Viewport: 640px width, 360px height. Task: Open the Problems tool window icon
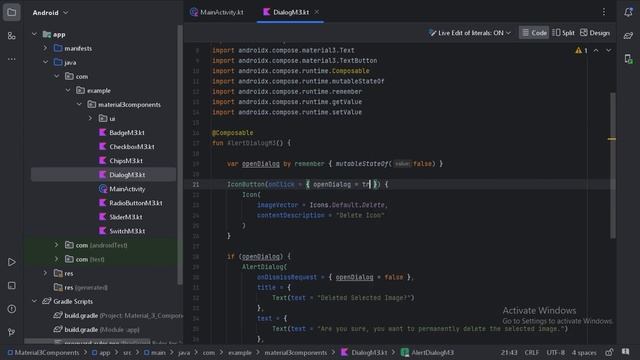11,309
